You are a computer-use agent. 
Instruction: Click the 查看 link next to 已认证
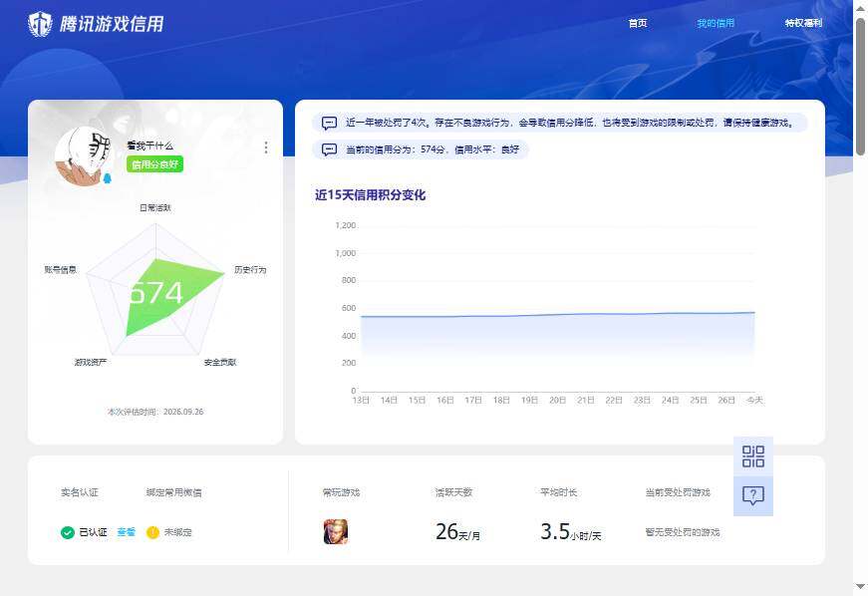coord(127,532)
